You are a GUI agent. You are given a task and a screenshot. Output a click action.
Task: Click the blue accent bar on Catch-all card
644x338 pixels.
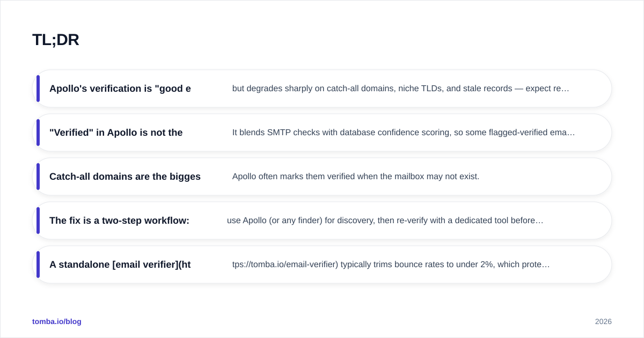pos(38,177)
